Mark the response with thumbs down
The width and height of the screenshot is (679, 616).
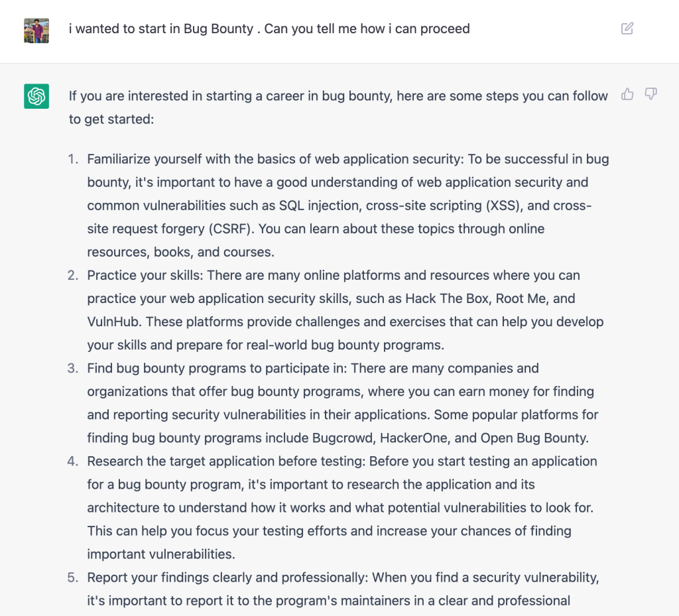coord(651,94)
